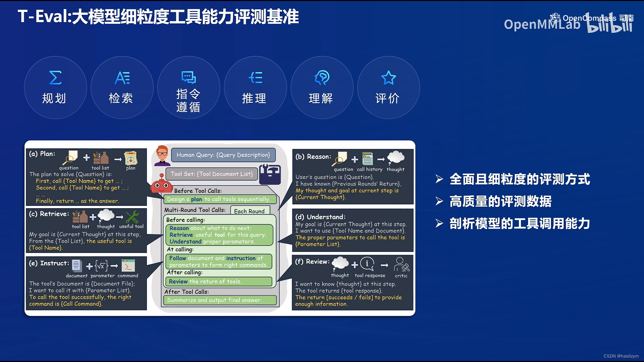The height and width of the screenshot is (362, 644).
Task: Click the thought cloud icon in Reason section
Action: pos(396,158)
